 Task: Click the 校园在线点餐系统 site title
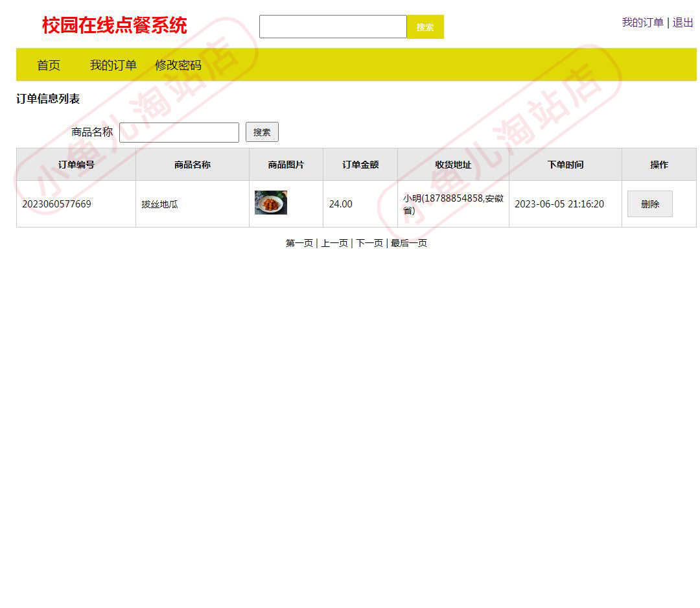[x=114, y=25]
